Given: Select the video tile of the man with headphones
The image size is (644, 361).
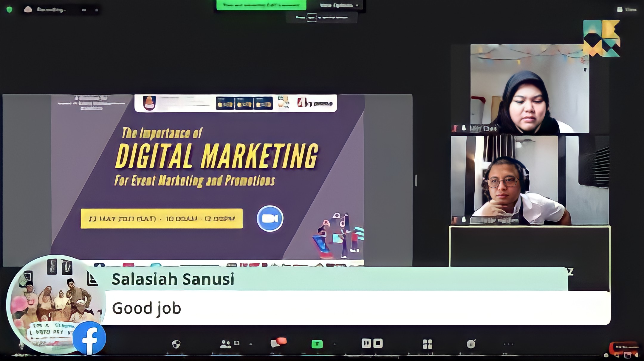Looking at the screenshot, I should click(529, 180).
